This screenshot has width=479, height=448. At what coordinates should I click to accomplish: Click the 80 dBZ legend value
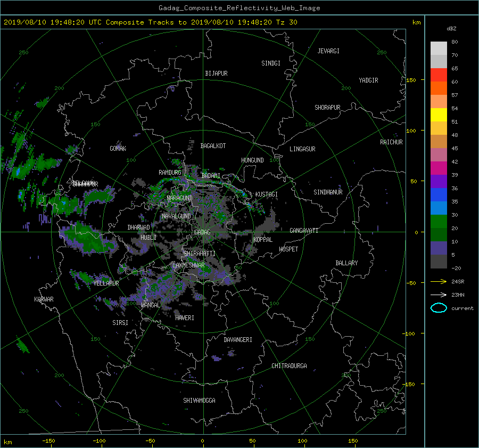455,42
